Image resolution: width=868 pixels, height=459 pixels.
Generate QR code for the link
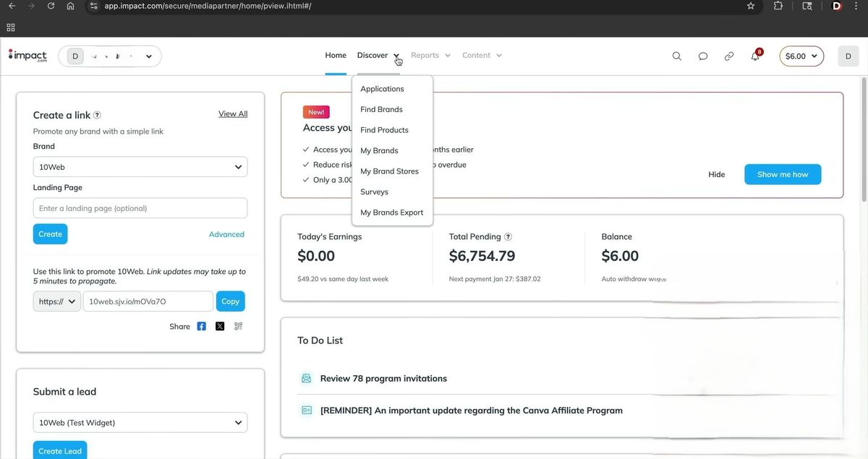[239, 326]
